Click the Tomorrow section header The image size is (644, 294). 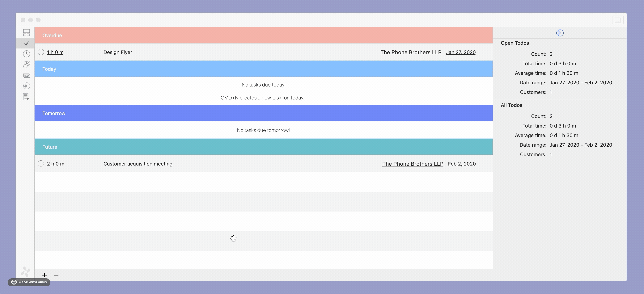point(264,113)
